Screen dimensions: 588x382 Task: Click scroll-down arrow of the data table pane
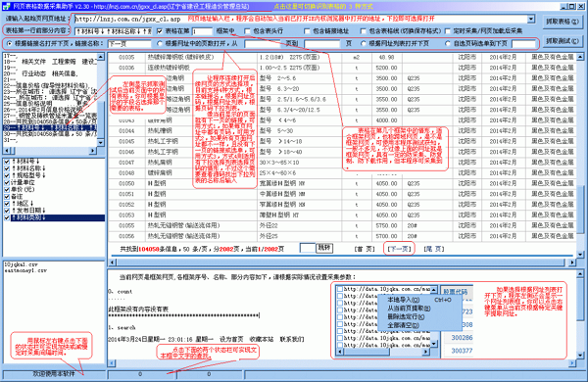coord(580,255)
